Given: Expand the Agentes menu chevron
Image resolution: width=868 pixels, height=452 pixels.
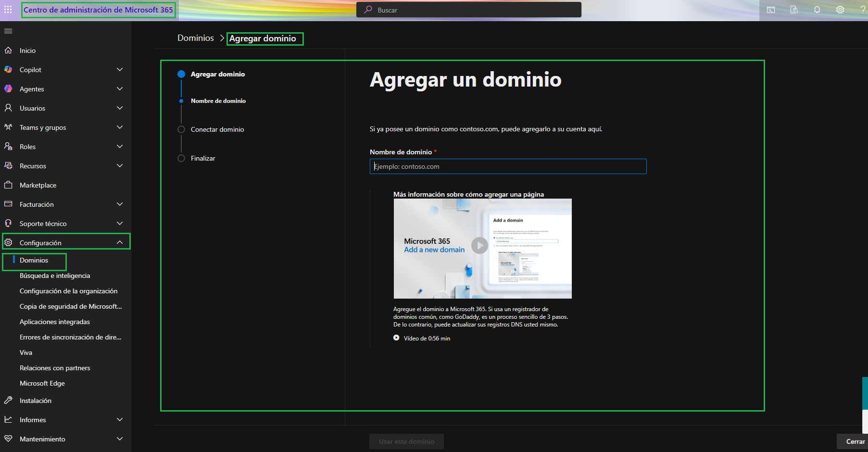Looking at the screenshot, I should coord(120,89).
